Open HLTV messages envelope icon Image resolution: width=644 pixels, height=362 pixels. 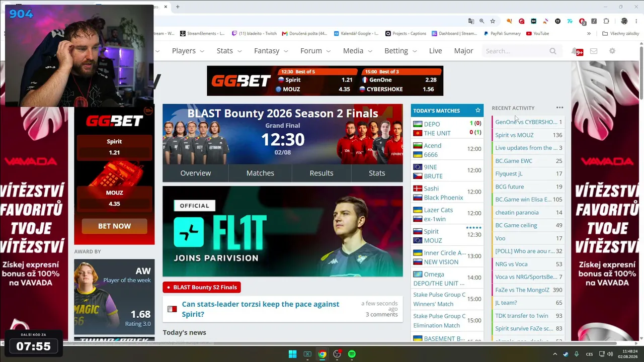pos(594,51)
